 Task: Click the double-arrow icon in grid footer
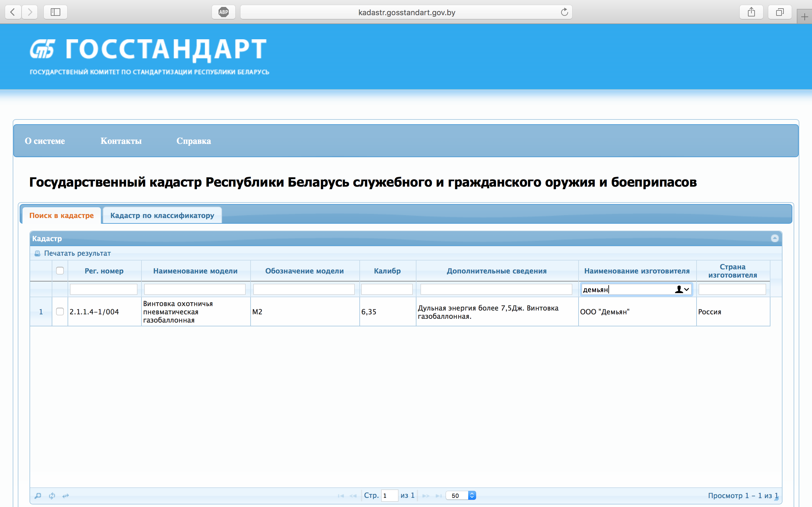66,495
